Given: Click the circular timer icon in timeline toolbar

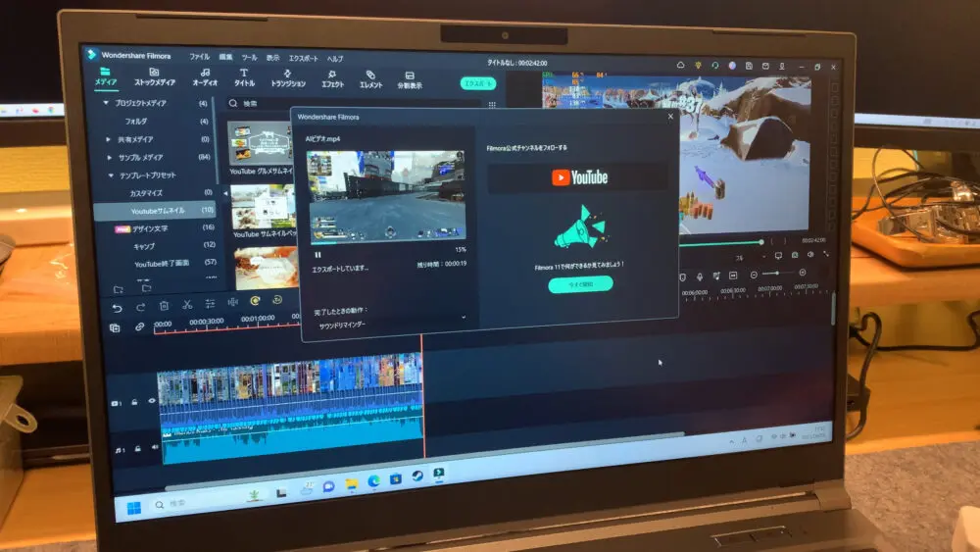Looking at the screenshot, I should point(277,301).
